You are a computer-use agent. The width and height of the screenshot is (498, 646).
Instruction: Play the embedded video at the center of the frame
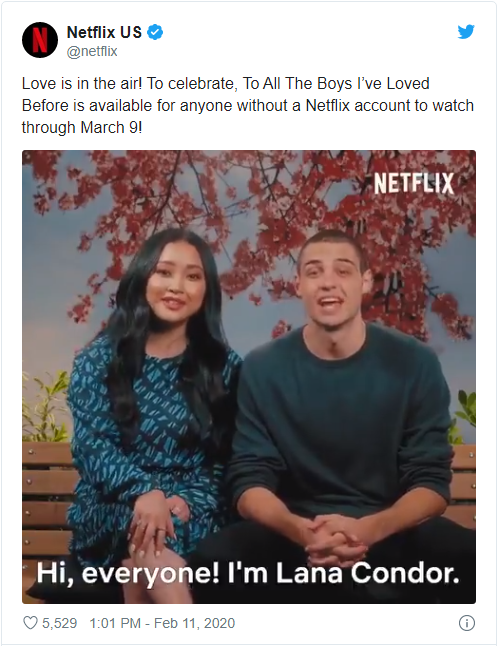[249, 377]
